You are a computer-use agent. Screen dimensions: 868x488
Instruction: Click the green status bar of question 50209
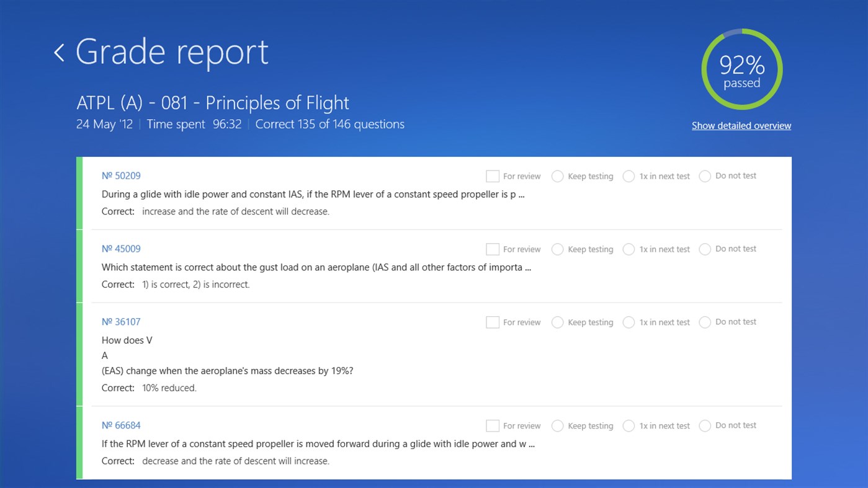pyautogui.click(x=79, y=193)
